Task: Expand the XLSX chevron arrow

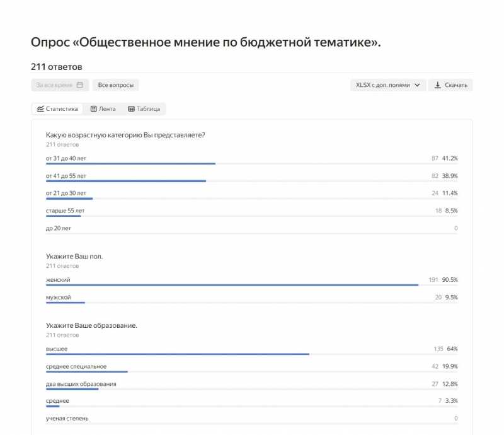Action: 417,85
